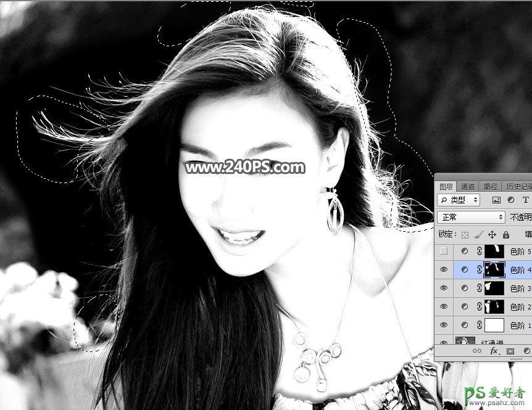Select the 色阶 3 layer name
The image size is (532, 410).
point(521,289)
